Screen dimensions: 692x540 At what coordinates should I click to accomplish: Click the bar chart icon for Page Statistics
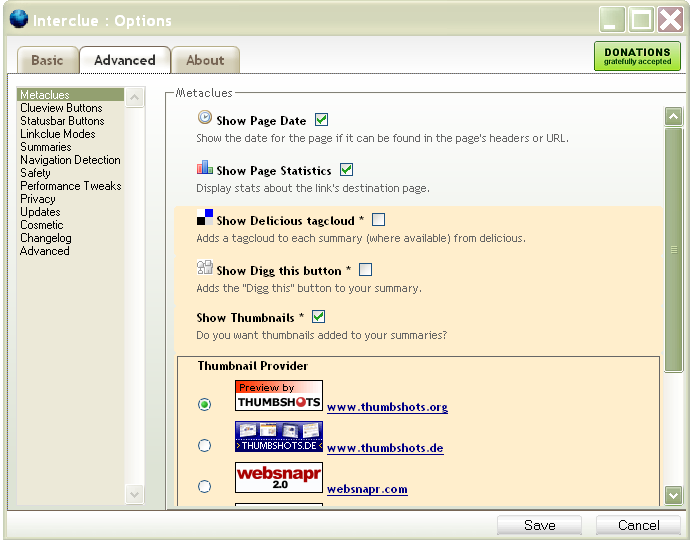(x=204, y=167)
